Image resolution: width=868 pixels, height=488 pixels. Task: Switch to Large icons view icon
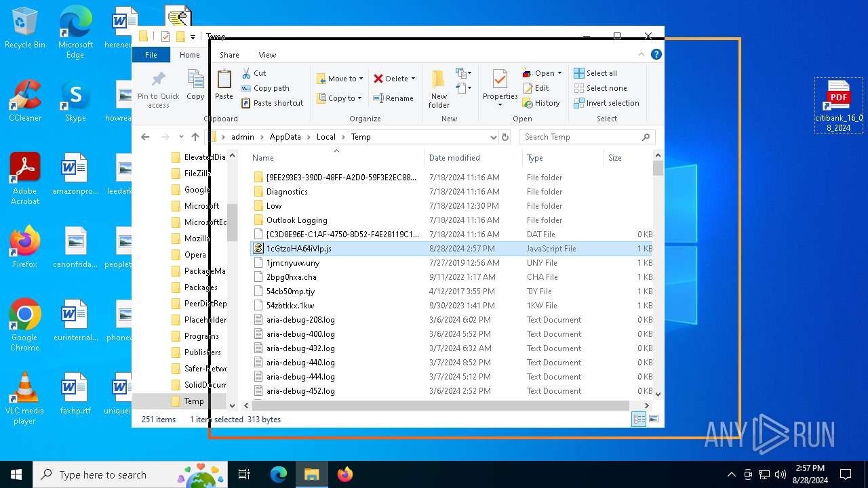(x=654, y=420)
